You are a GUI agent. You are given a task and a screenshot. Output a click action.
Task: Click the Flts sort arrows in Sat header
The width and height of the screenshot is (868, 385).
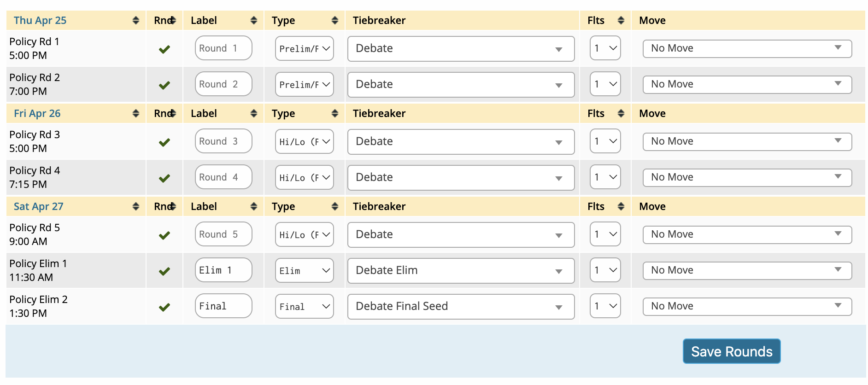[621, 206]
